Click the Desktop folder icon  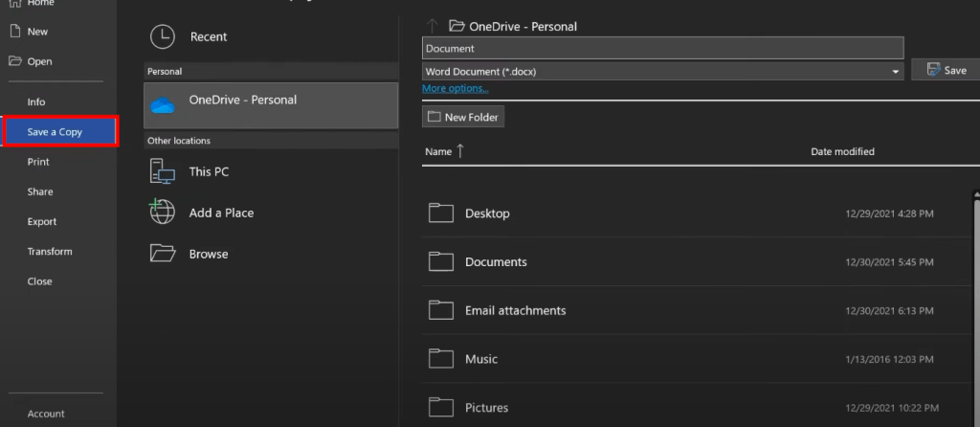(440, 213)
